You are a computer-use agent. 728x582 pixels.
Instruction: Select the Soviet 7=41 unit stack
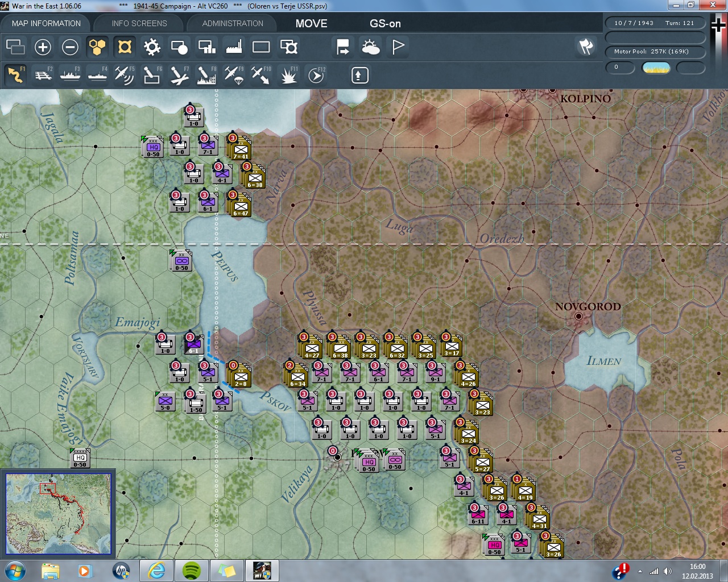240,148
